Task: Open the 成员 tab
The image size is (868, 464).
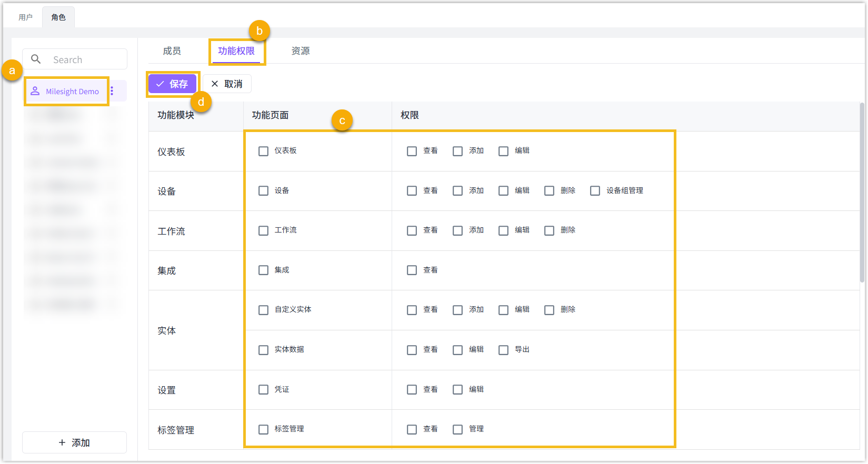Action: pos(172,51)
